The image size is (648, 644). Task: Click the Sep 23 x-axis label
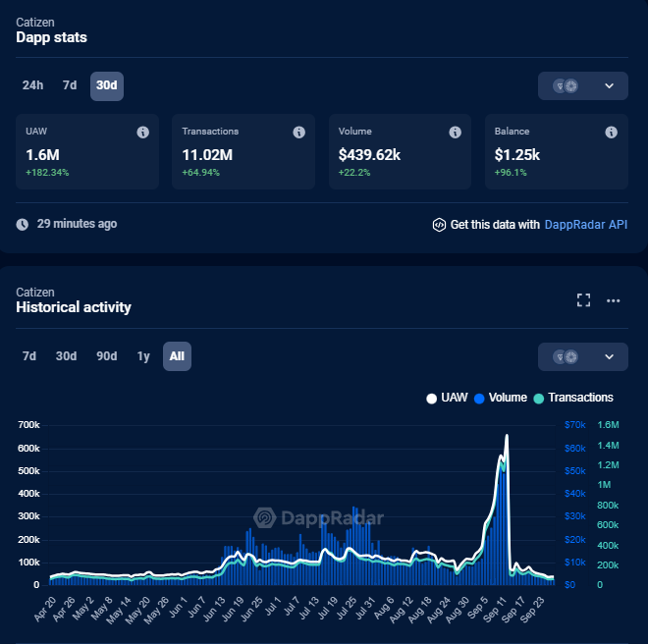pos(532,610)
